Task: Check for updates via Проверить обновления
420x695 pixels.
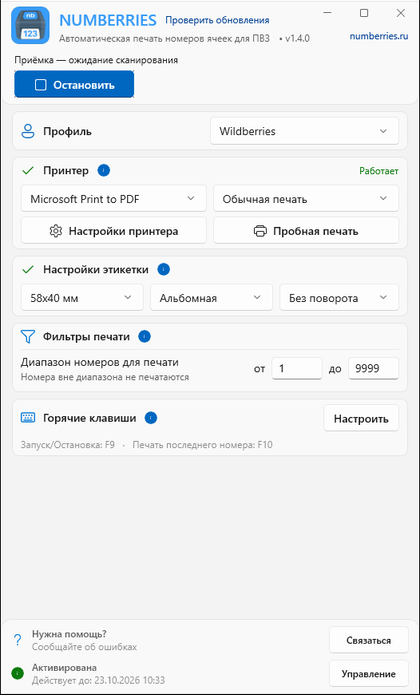Action: pyautogui.click(x=217, y=20)
